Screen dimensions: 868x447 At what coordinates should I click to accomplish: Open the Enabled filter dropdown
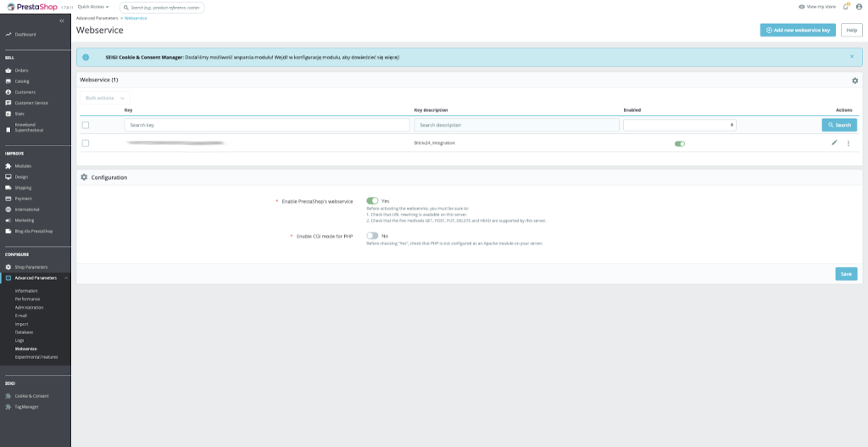click(x=680, y=126)
